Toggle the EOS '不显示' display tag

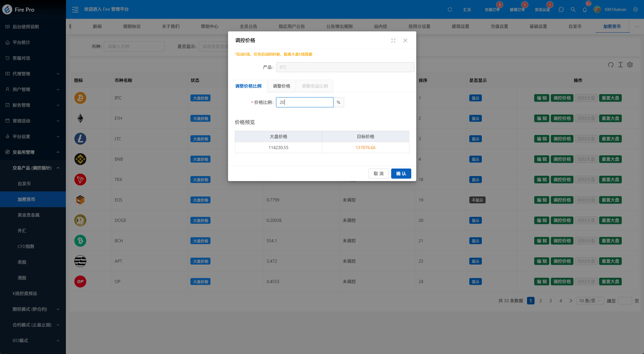477,200
